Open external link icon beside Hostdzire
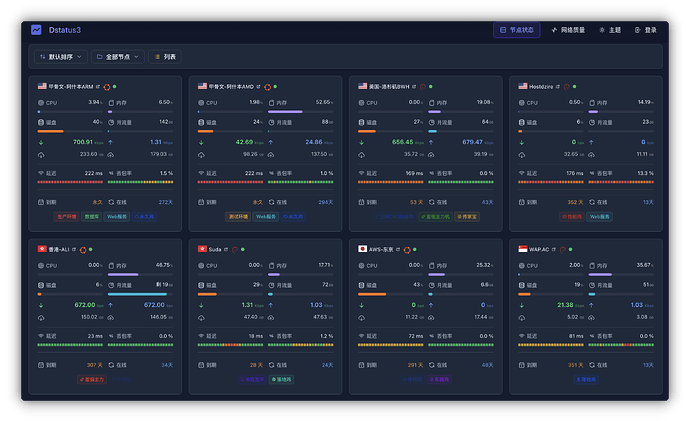Viewport: 690px width, 421px height. pyautogui.click(x=558, y=87)
